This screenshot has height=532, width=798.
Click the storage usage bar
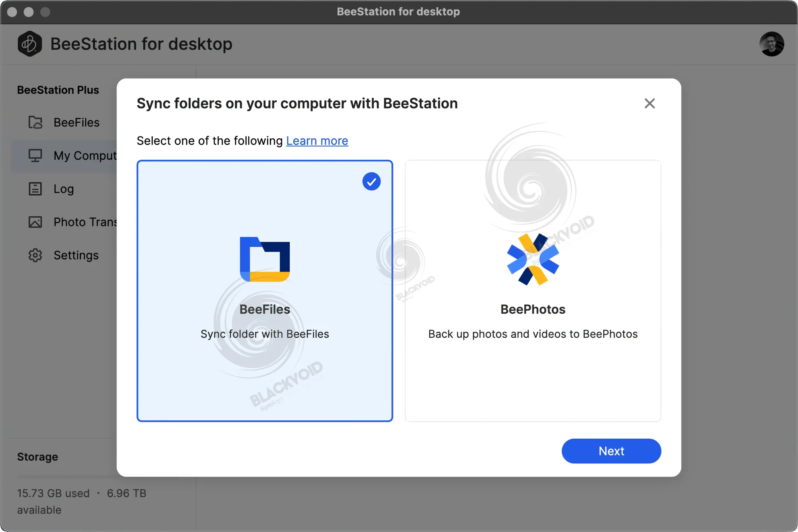coord(67,477)
